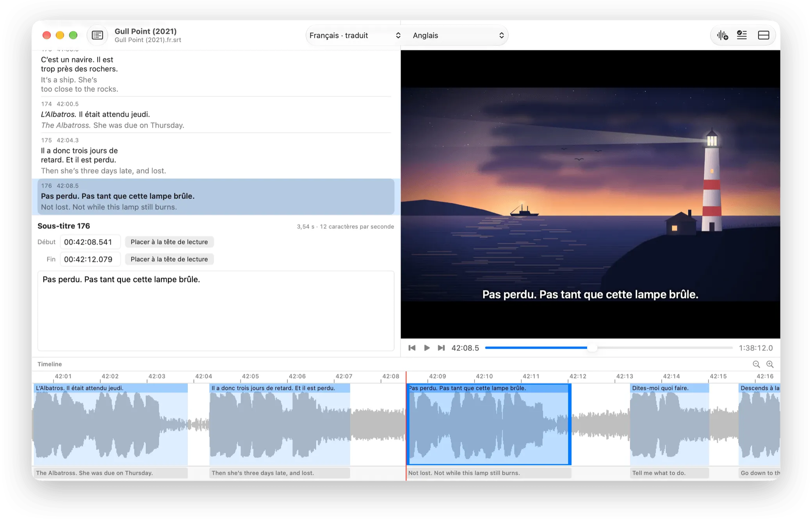Open the Anglais language dropdown
The height and width of the screenshot is (524, 812).
click(458, 36)
